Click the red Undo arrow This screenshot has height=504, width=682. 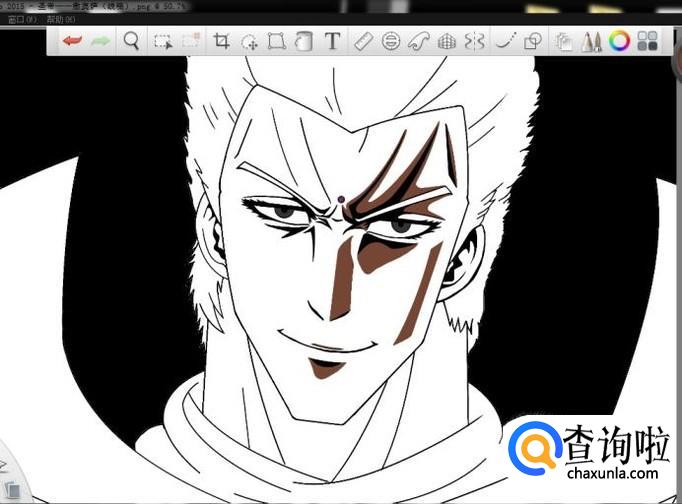[x=73, y=41]
